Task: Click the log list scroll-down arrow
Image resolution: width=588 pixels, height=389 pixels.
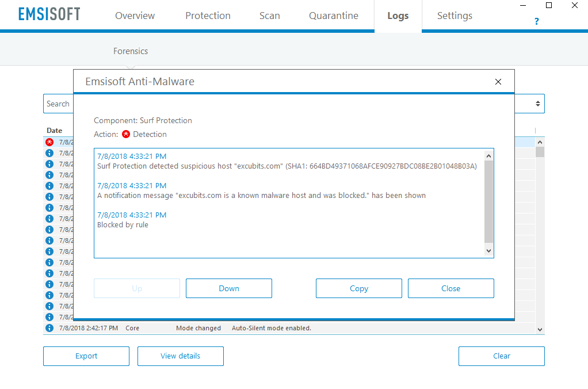Action: tap(540, 329)
